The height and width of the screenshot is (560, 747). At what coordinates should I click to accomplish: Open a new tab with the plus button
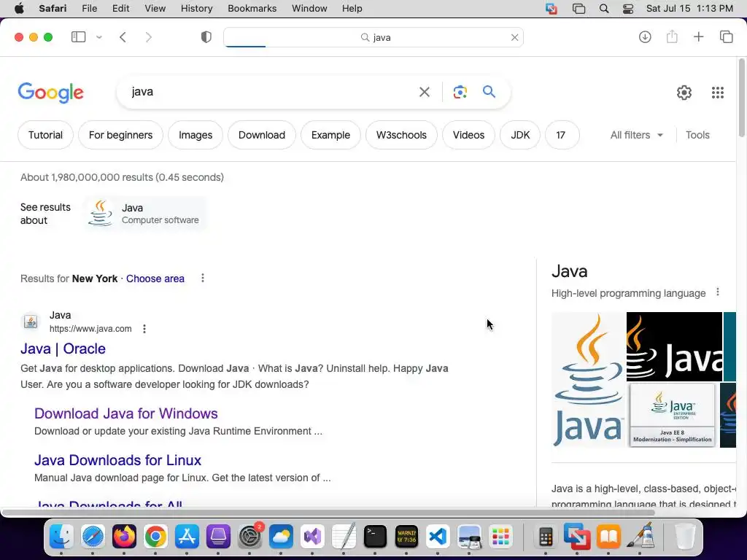pyautogui.click(x=698, y=36)
